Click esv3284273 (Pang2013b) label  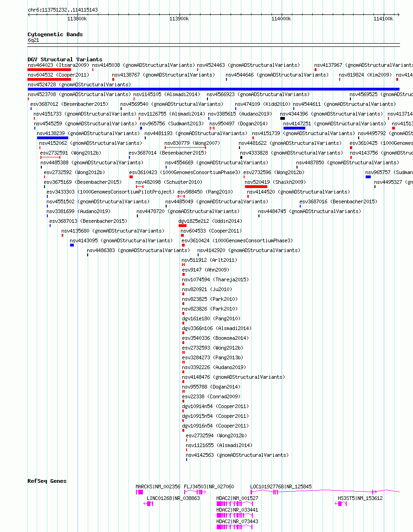coord(213,358)
